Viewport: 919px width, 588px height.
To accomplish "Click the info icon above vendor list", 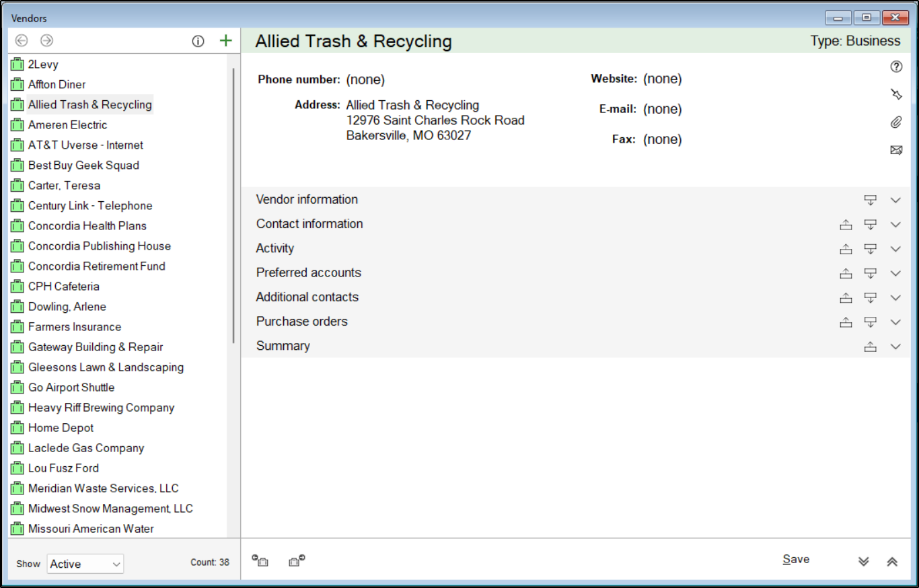I will [198, 41].
